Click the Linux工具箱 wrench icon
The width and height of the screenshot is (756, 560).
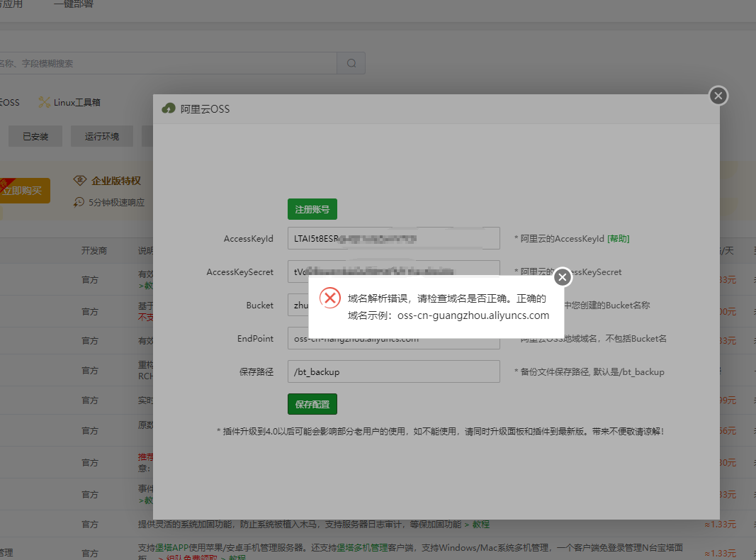coord(44,102)
